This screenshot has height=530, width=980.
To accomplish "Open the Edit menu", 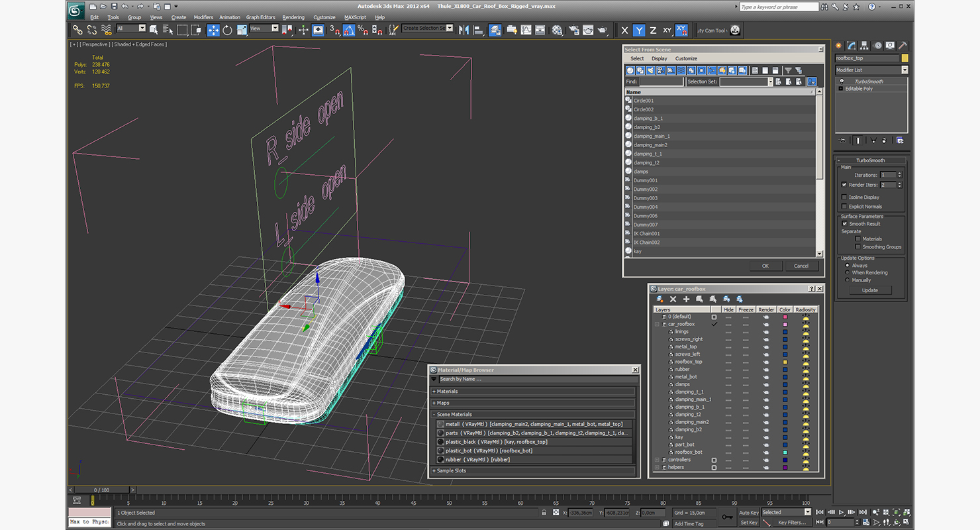I will (x=95, y=17).
